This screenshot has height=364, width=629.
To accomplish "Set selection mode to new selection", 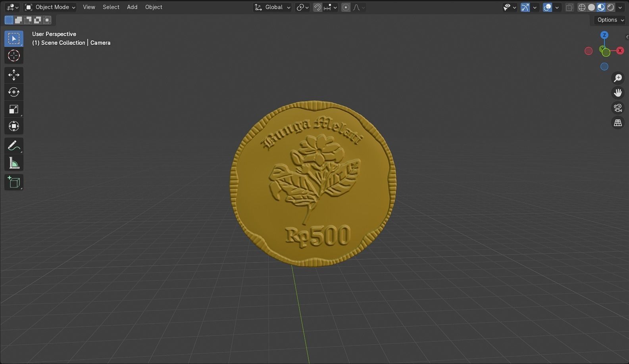I will point(9,20).
